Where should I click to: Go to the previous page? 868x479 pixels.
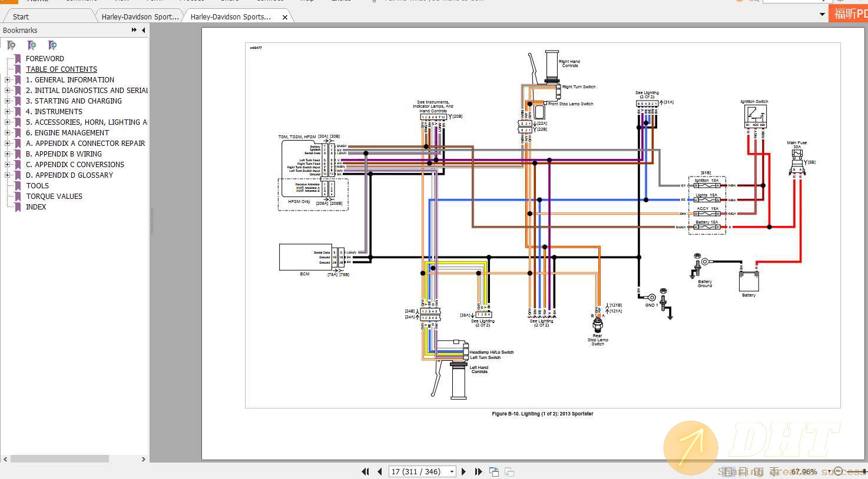click(379, 471)
